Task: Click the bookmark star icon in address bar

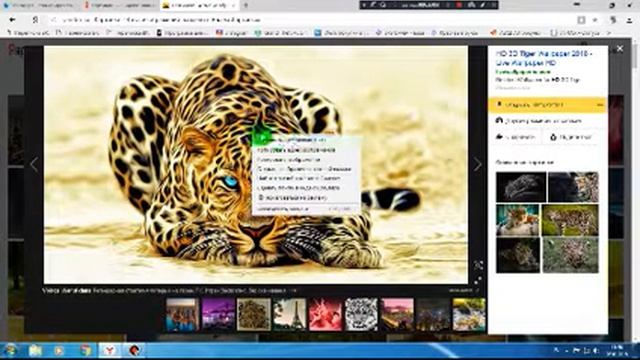Action: [x=595, y=20]
